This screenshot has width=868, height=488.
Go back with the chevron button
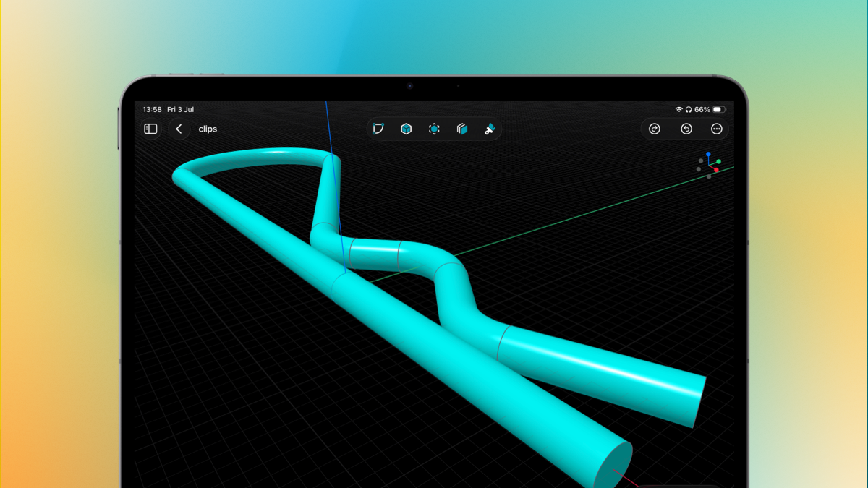179,129
